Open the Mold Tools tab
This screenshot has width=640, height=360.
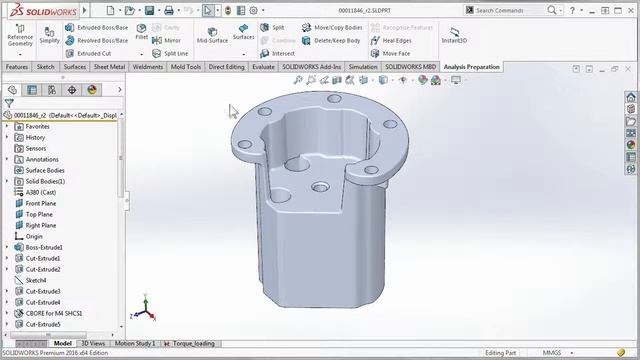pos(186,67)
